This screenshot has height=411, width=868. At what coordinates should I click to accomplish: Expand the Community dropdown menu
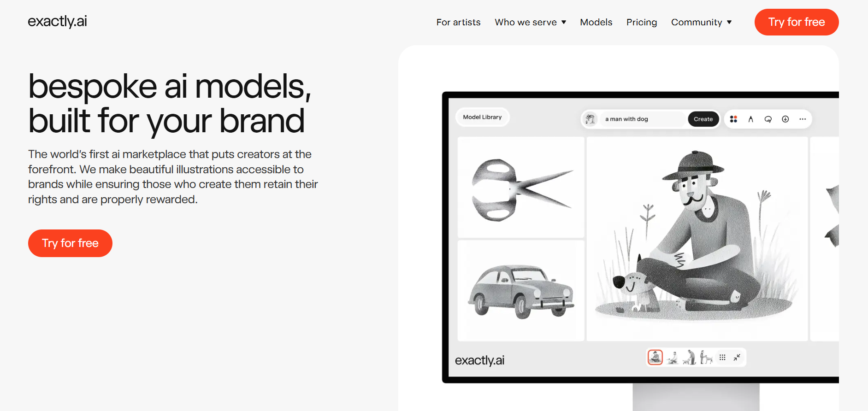[x=701, y=22]
